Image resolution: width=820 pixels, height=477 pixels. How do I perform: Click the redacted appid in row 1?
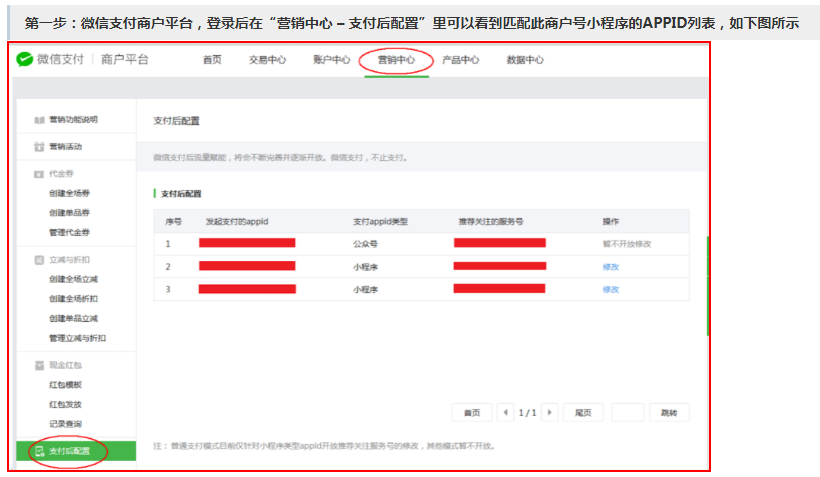point(247,243)
